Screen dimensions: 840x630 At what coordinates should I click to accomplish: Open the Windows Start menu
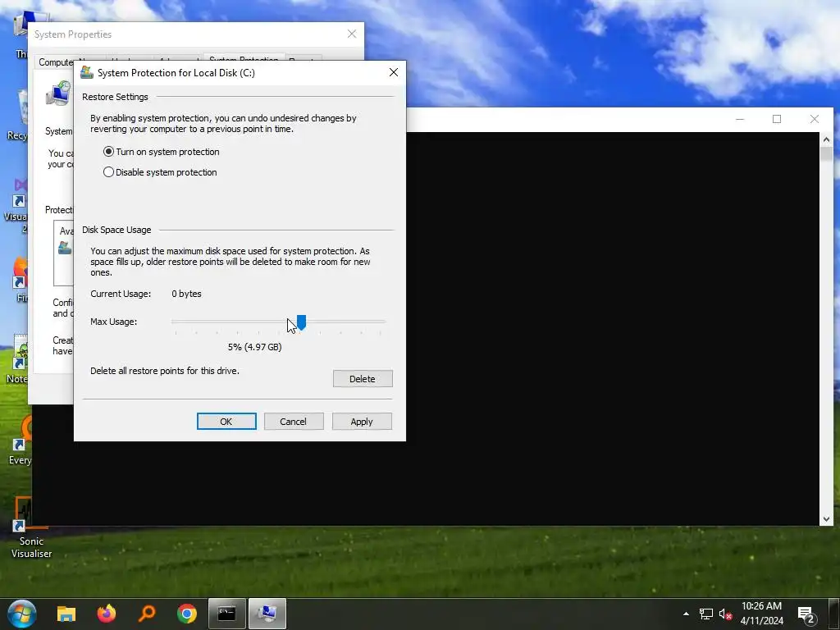22,614
